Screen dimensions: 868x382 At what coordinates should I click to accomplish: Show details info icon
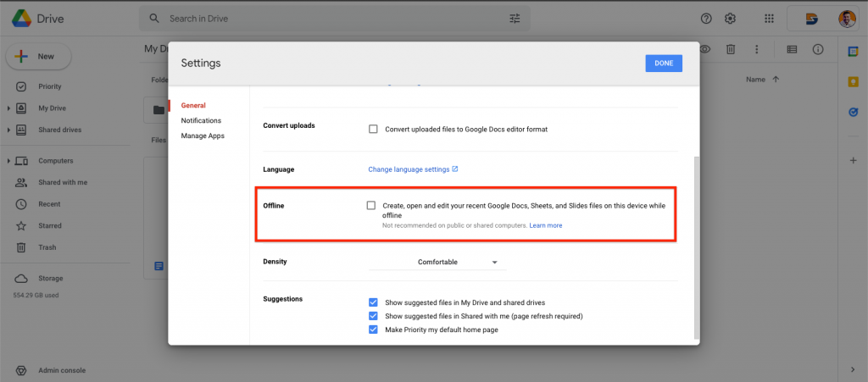click(818, 49)
